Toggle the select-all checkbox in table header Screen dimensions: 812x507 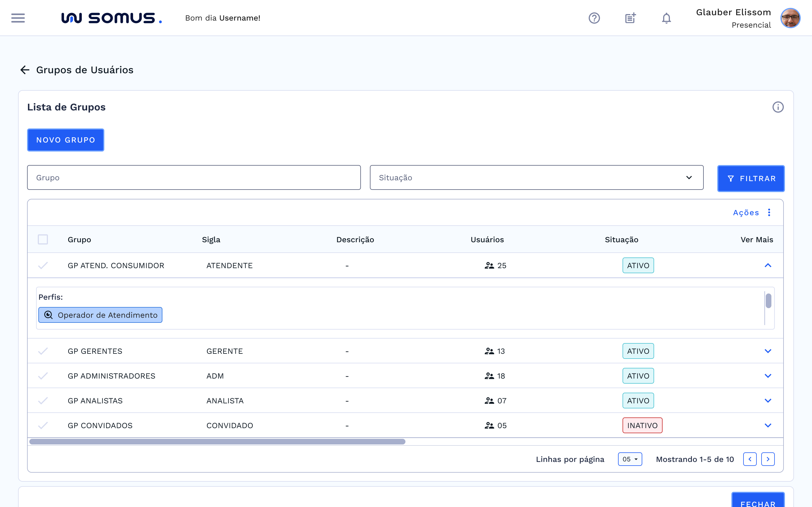(43, 239)
